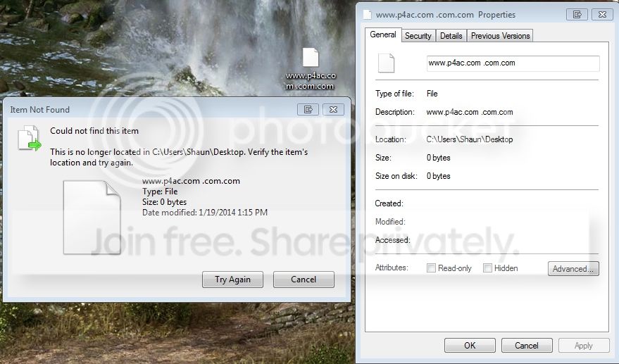
Task: Click Cancel in the Properties window
Action: point(527,346)
